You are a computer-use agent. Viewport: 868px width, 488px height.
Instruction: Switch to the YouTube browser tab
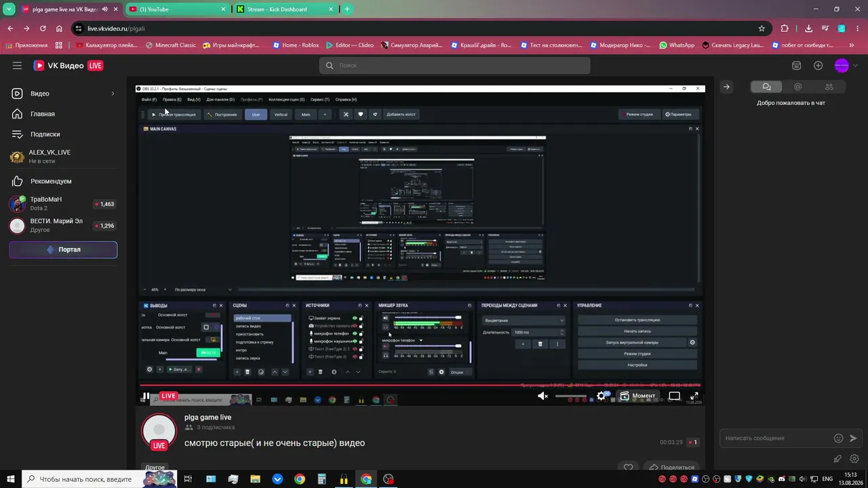pyautogui.click(x=178, y=9)
